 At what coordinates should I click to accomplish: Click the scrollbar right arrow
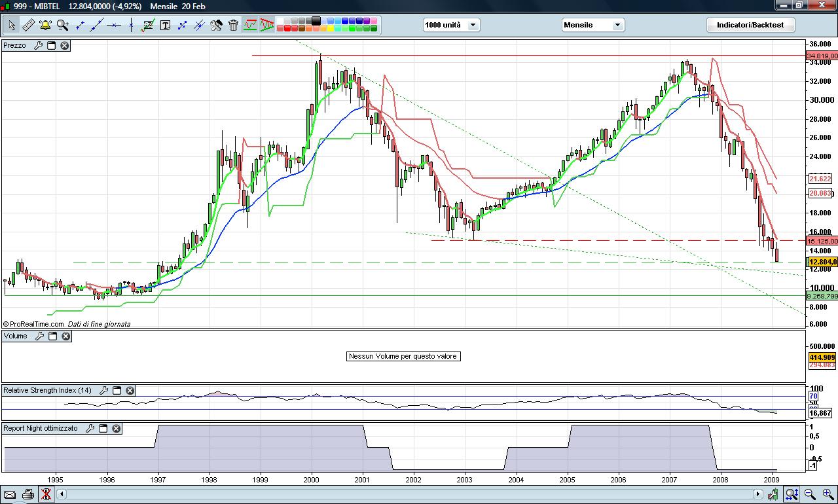[759, 494]
